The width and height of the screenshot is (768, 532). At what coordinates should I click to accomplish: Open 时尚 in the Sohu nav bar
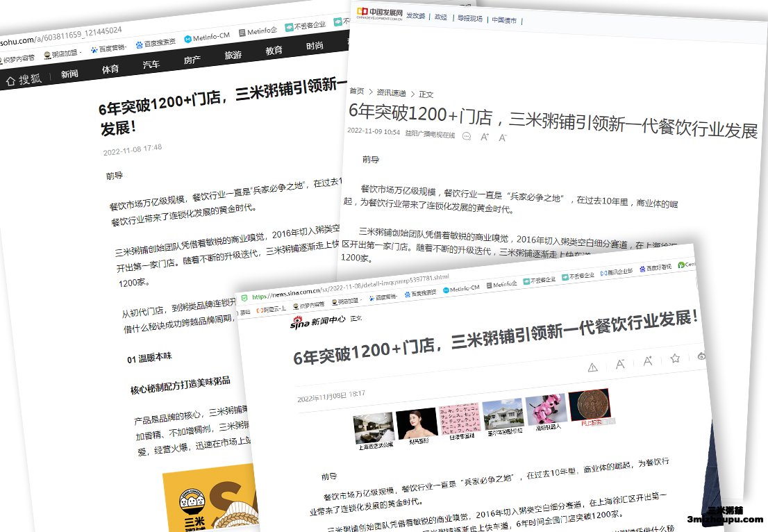coord(315,46)
